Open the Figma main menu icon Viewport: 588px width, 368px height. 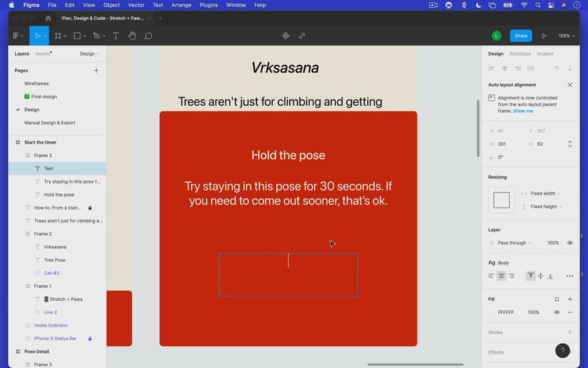(17, 36)
